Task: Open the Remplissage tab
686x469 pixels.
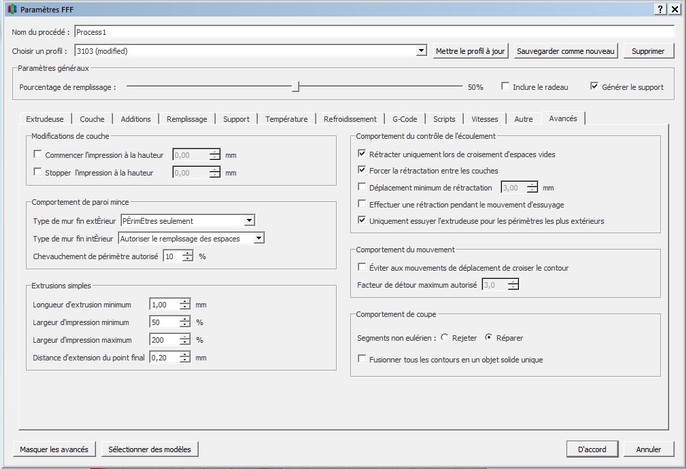Action: pyautogui.click(x=187, y=118)
